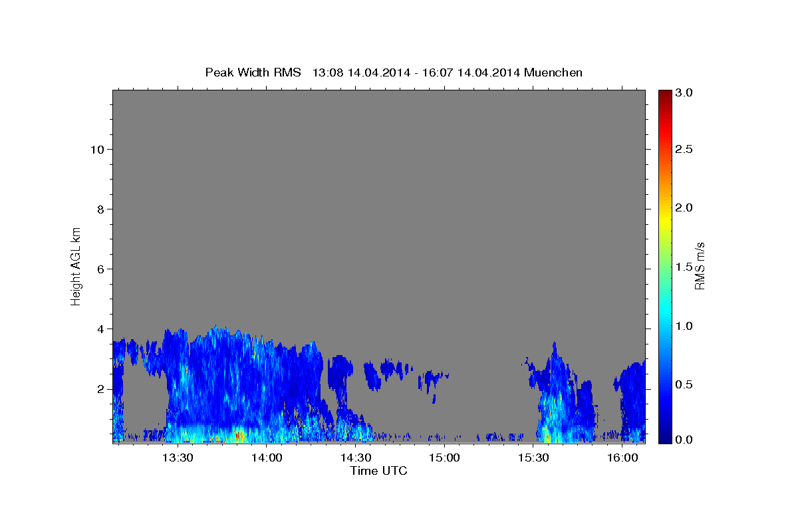Click the dark blue bottom of the colorbar
Viewport: 798px width, 532px height.
click(x=664, y=438)
